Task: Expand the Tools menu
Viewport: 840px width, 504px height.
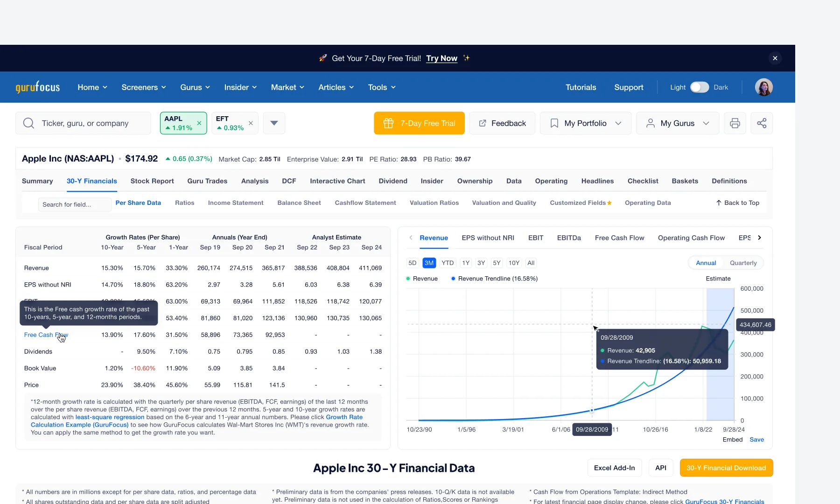Action: [x=382, y=87]
